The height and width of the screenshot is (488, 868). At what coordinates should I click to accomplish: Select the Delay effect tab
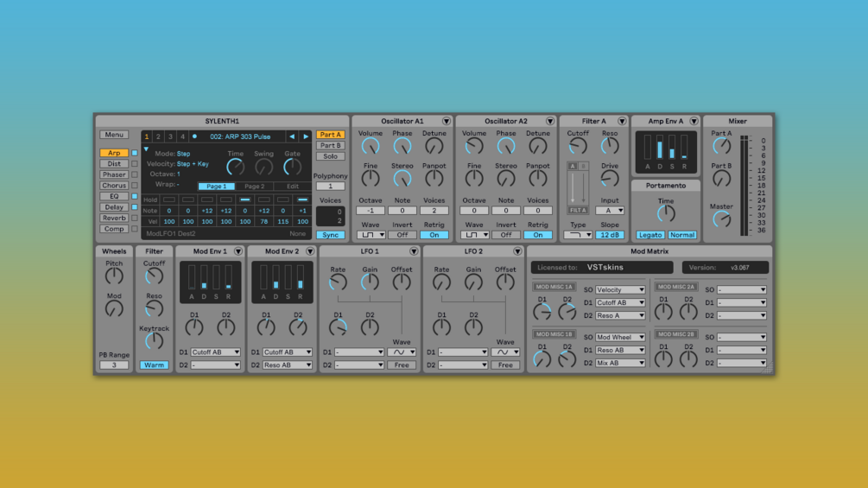[114, 207]
